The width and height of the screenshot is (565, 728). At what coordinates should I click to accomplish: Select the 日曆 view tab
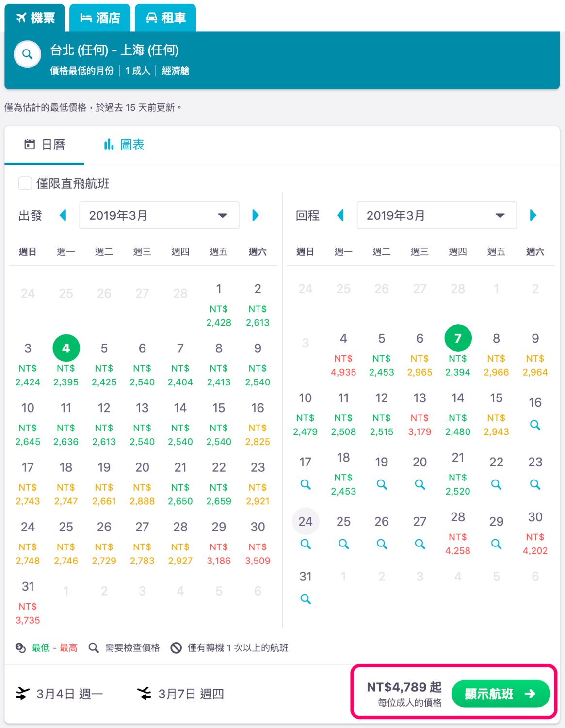44,145
